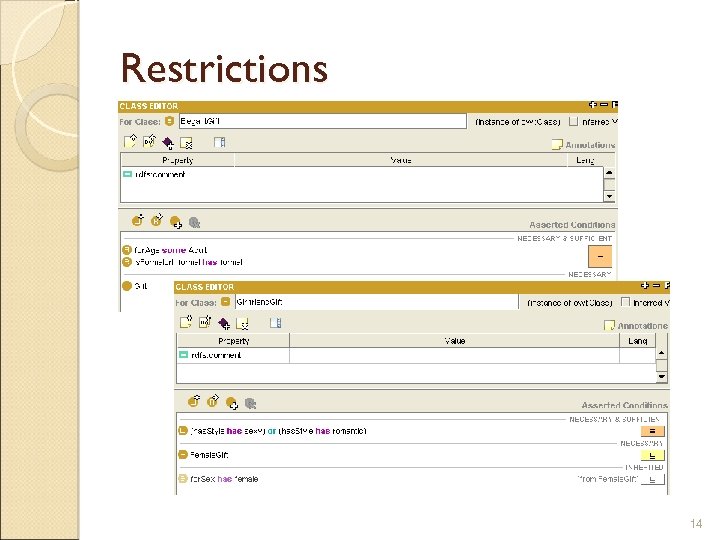Select the Gift superclass row

(141, 286)
